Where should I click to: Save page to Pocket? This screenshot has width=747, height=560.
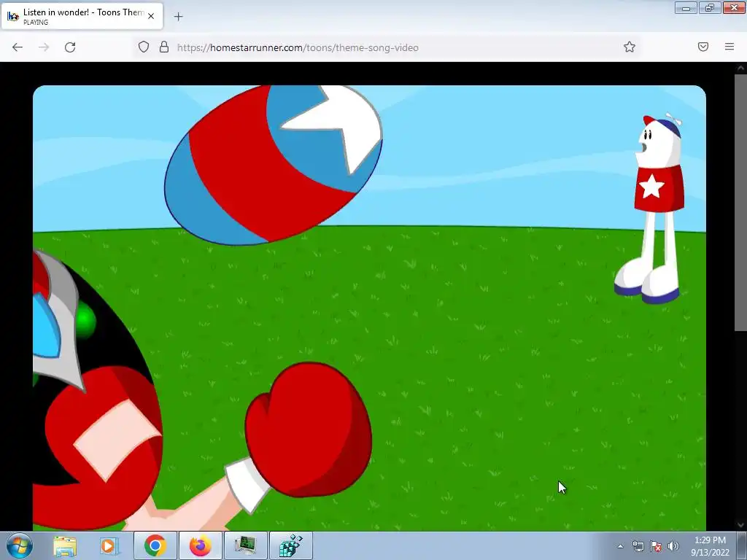pyautogui.click(x=703, y=47)
